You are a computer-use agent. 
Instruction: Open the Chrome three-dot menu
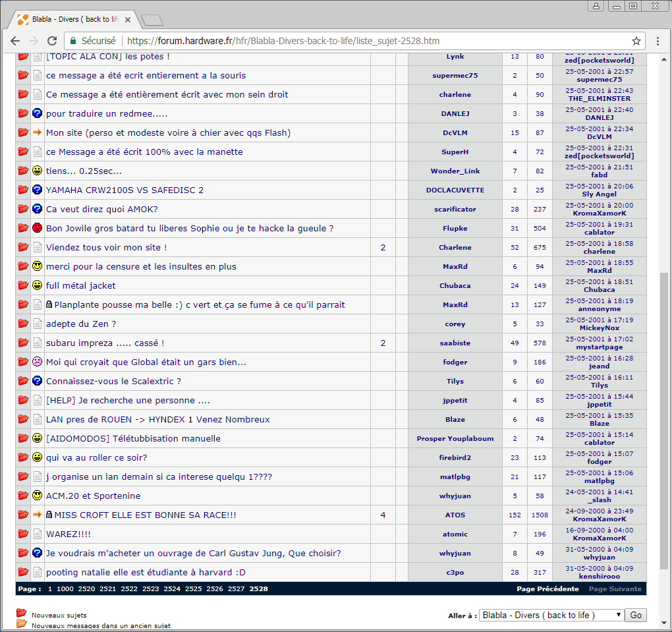[658, 41]
